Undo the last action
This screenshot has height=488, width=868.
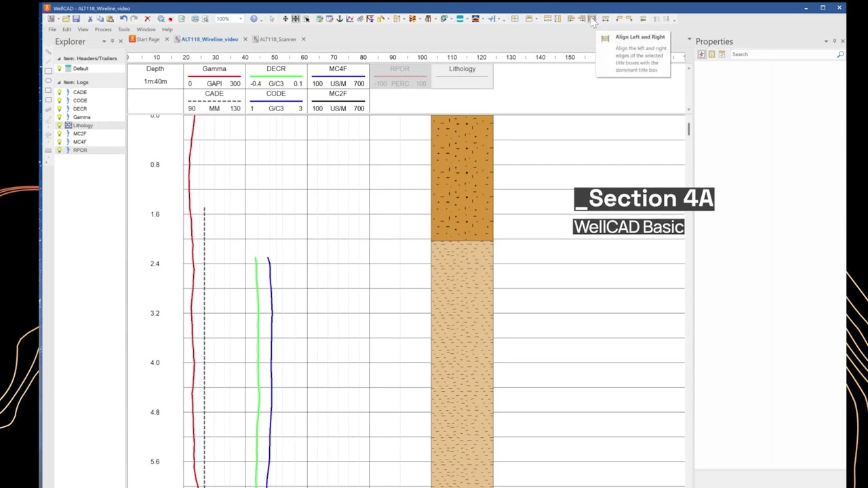123,19
